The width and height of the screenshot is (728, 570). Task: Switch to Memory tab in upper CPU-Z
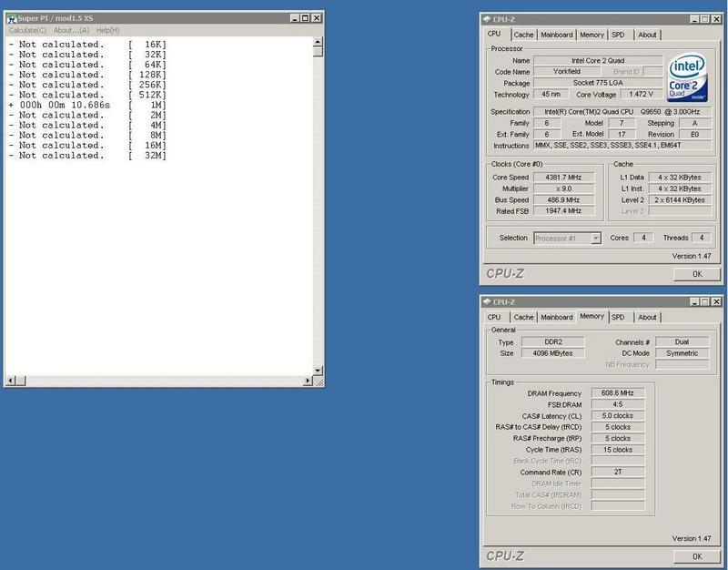591,35
